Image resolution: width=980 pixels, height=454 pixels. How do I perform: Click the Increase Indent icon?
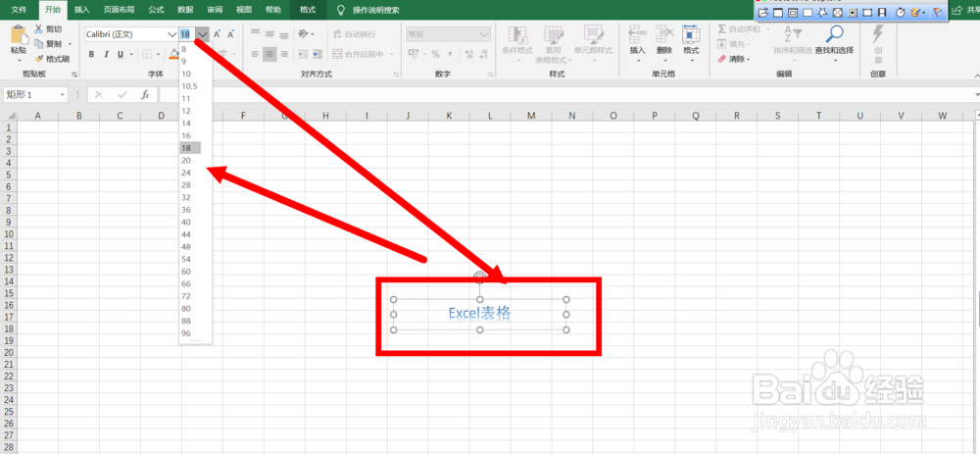pyautogui.click(x=318, y=54)
